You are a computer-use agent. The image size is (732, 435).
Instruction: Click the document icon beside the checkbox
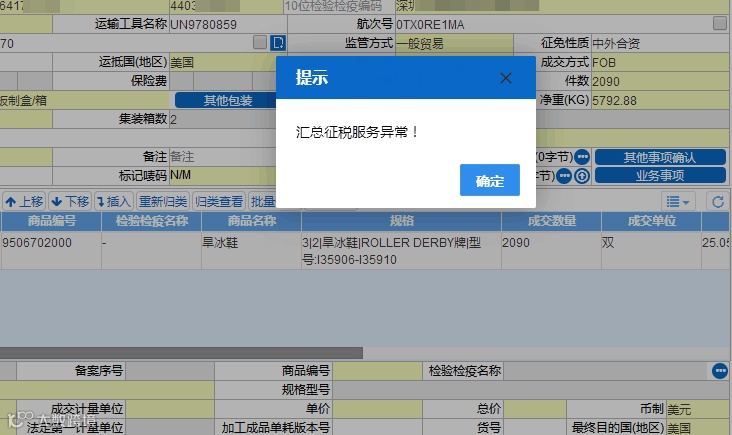(x=278, y=43)
